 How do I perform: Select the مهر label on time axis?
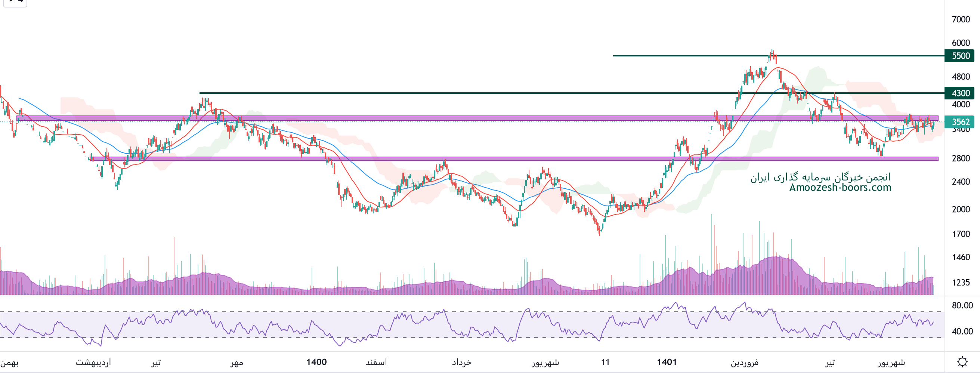pyautogui.click(x=236, y=362)
